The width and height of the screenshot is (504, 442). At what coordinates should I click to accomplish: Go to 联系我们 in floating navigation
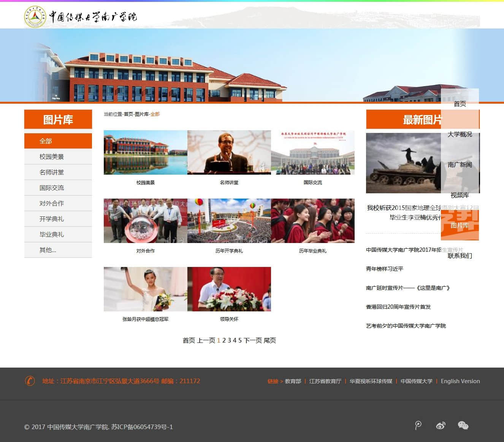click(x=460, y=256)
